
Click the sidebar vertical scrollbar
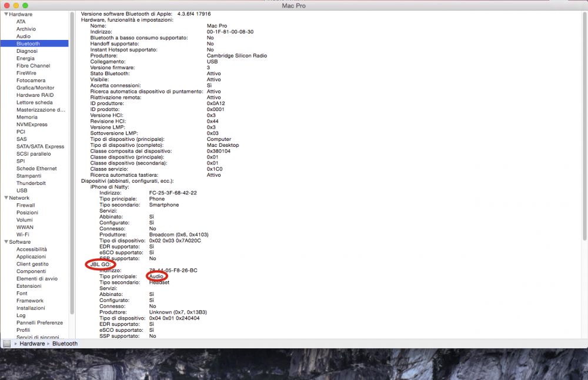(72, 163)
